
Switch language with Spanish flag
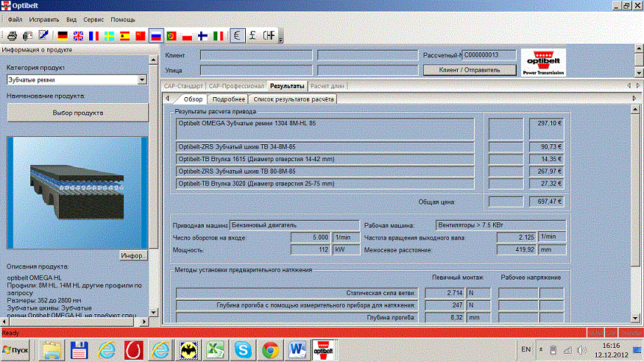pyautogui.click(x=125, y=36)
